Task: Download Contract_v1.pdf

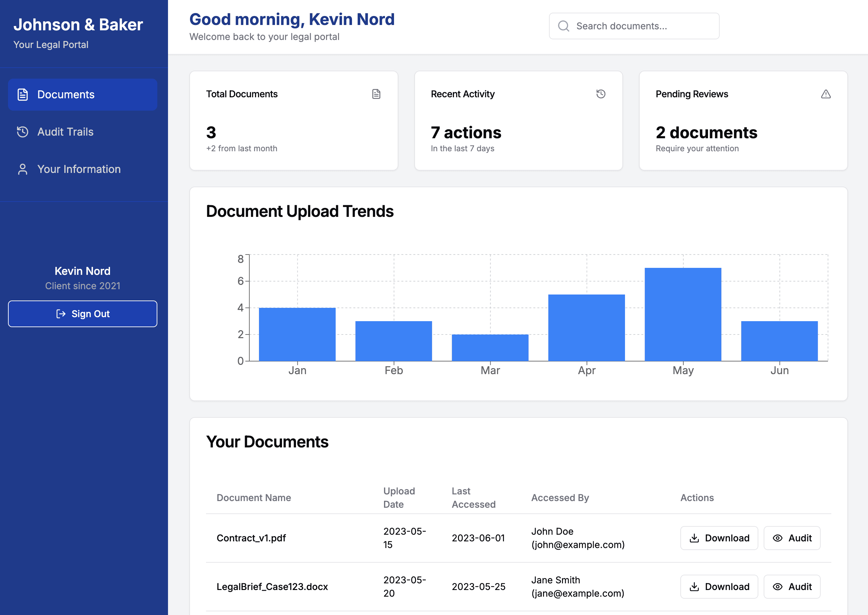Action: tap(719, 538)
